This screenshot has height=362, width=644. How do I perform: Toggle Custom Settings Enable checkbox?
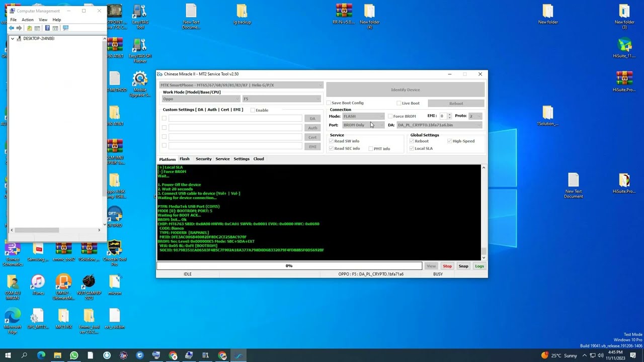tap(253, 110)
